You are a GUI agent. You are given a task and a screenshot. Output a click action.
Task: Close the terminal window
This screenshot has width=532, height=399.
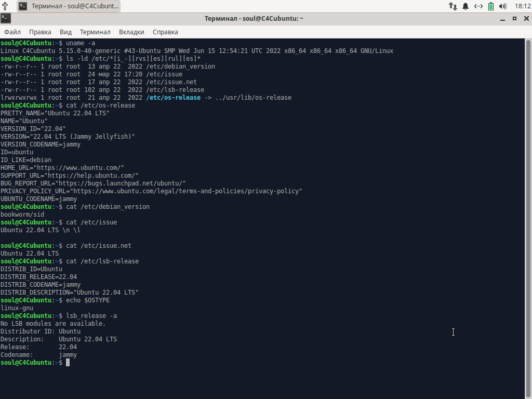point(526,19)
